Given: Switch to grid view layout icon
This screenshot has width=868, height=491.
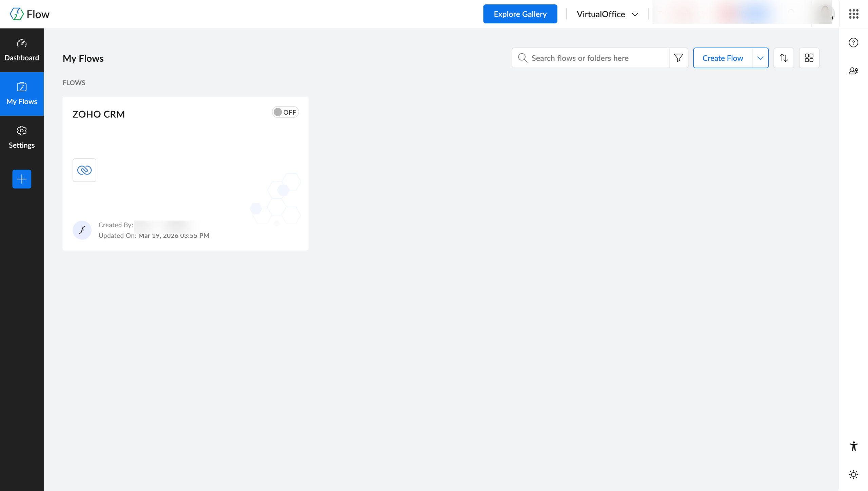Looking at the screenshot, I should pos(809,58).
